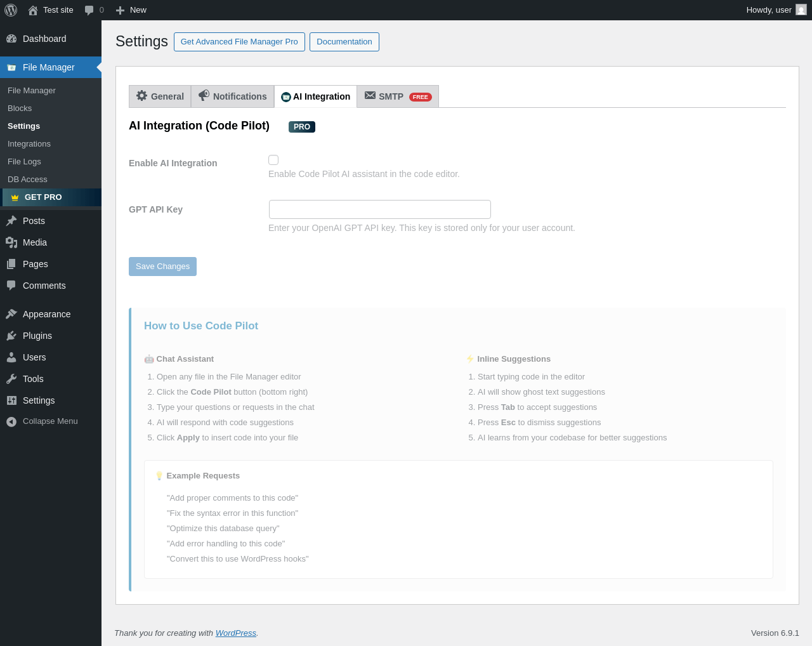Open the Plugins menu label

coord(37,336)
